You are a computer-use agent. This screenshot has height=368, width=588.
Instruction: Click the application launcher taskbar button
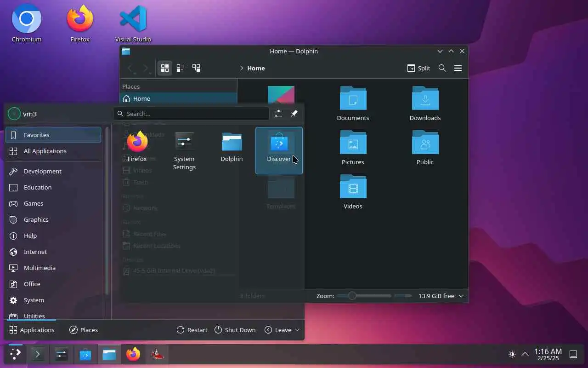[x=15, y=354]
